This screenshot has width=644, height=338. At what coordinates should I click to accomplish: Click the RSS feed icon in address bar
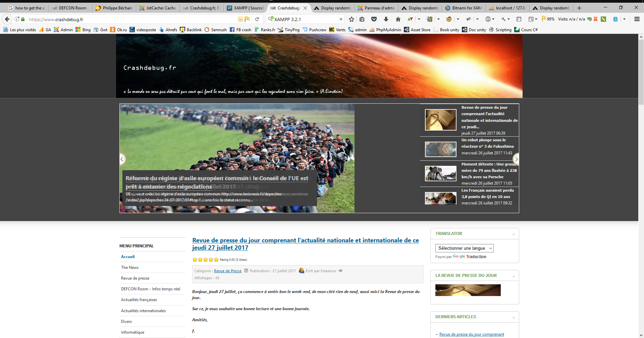pyautogui.click(x=240, y=19)
